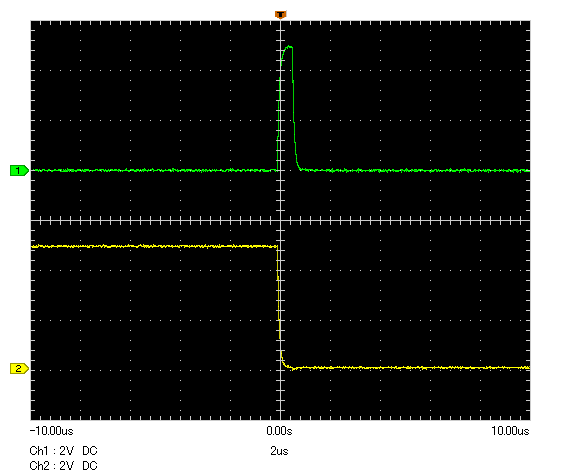
Task: Click the green baseline before the pulse
Action: [154, 170]
